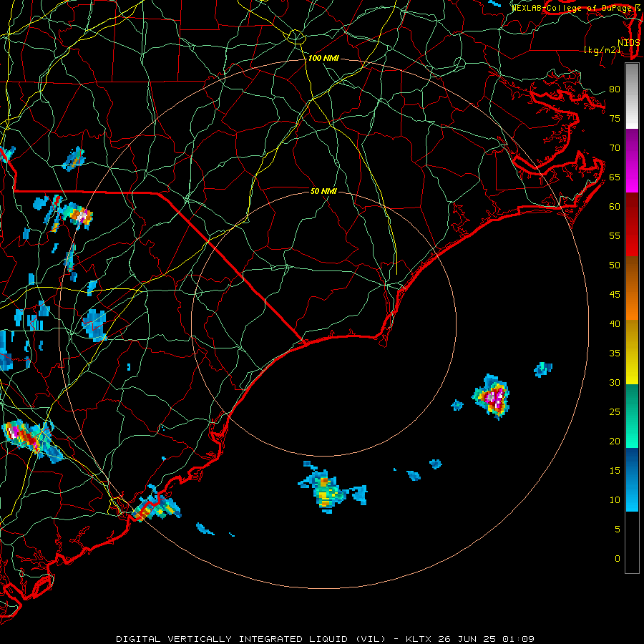This screenshot has width=644, height=644.
Task: Click the 100 NMI range ring label
Action: [323, 59]
